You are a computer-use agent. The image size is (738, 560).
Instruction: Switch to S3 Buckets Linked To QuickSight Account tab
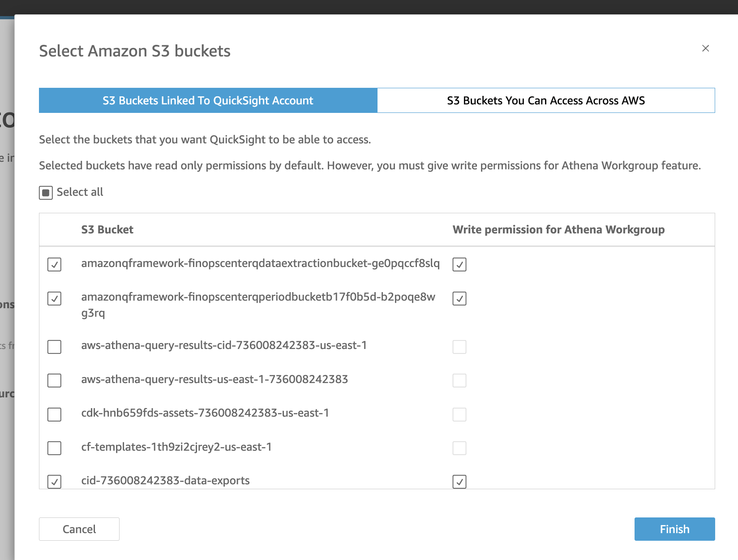[x=208, y=100]
